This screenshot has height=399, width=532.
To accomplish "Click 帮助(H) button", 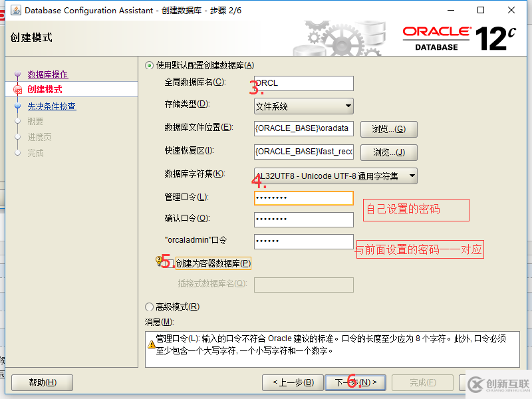I will (x=43, y=382).
